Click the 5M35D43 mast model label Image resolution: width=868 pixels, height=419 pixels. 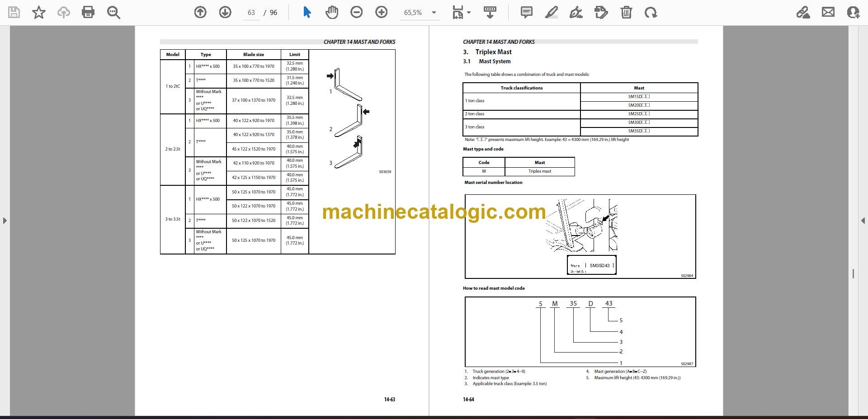599,266
